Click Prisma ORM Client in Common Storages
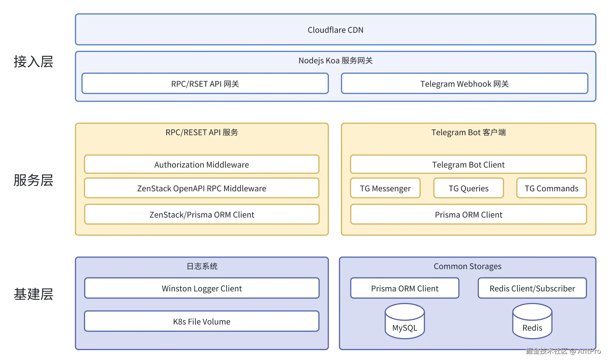 [405, 288]
